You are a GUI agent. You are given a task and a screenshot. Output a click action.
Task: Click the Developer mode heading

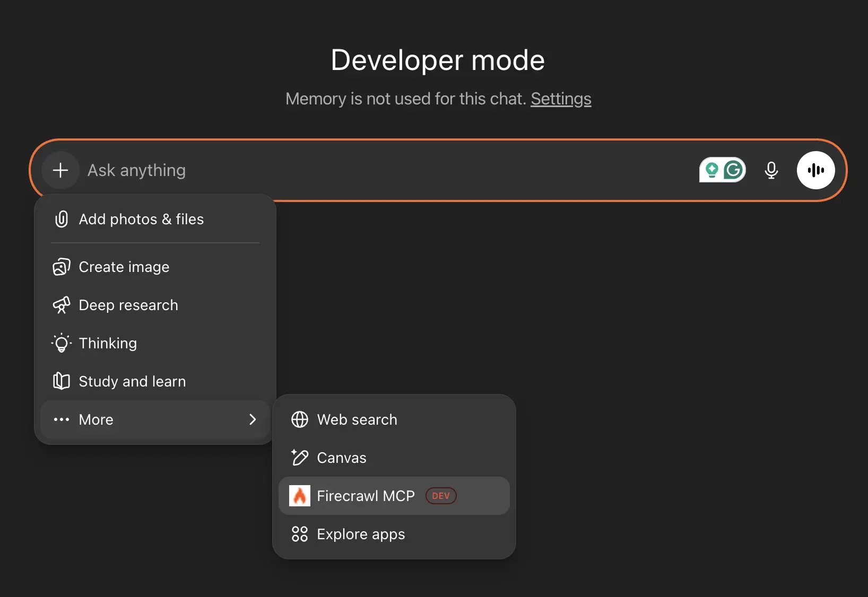[x=438, y=60]
